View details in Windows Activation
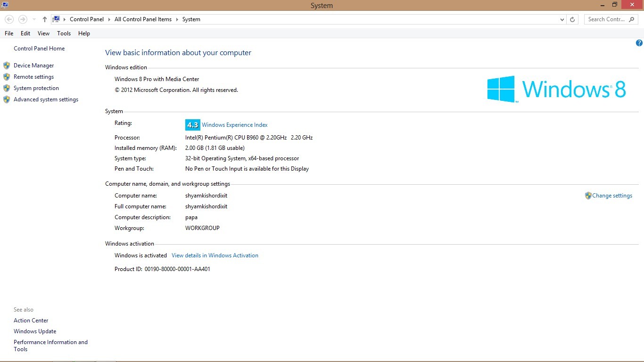This screenshot has height=362, width=644. click(x=215, y=255)
